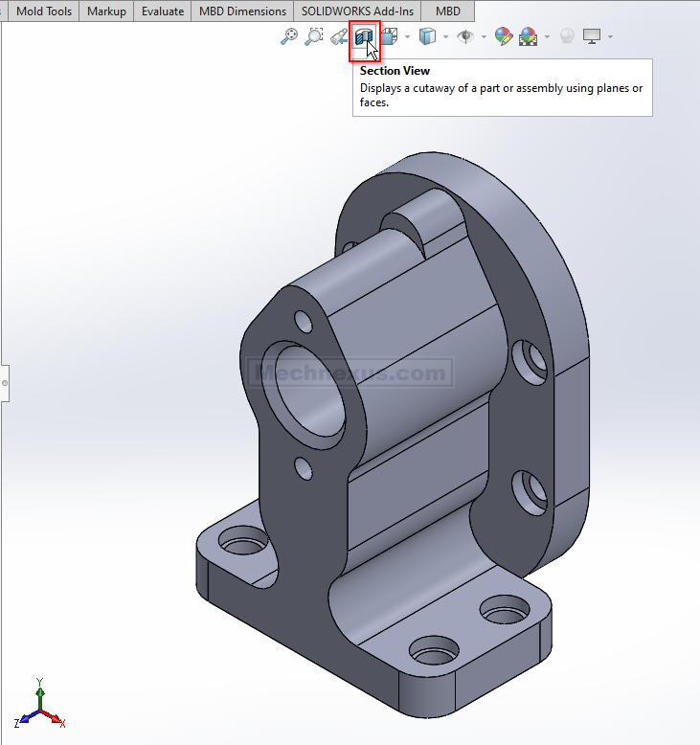Click the View Settings sphere icon

point(567,36)
